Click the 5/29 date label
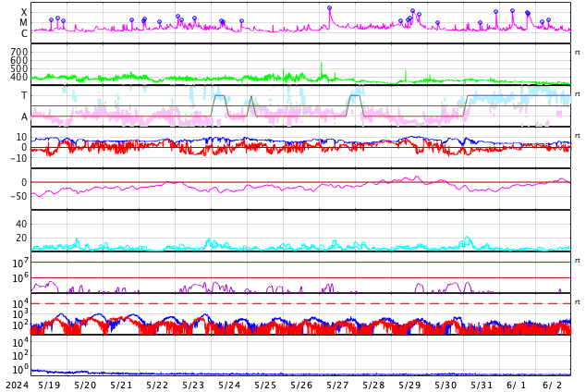Screen dimensions: 586x392 tap(409, 386)
